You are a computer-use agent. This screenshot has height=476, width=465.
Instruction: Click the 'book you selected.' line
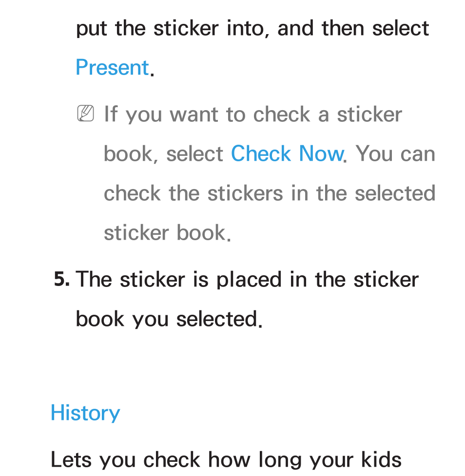[169, 319]
